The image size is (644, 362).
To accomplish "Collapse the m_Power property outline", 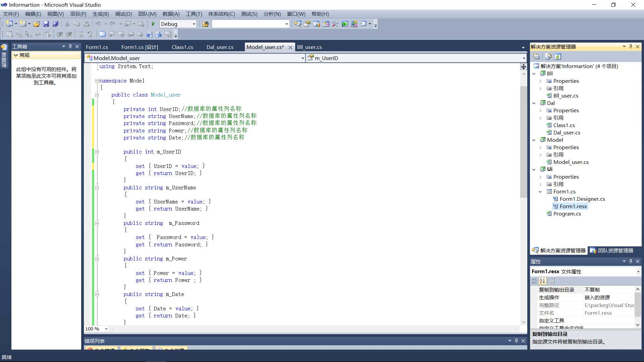I will pos(97,259).
